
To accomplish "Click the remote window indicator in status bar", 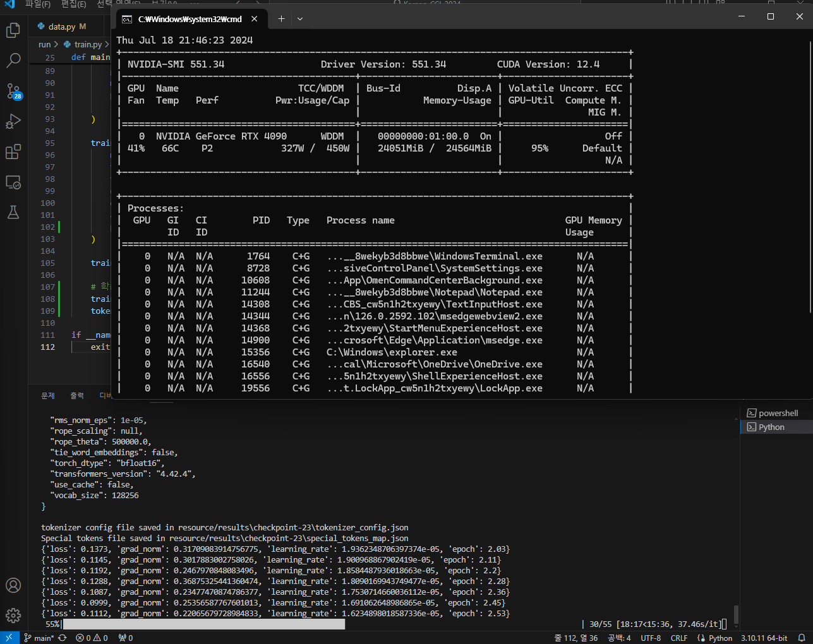I will tap(9, 638).
